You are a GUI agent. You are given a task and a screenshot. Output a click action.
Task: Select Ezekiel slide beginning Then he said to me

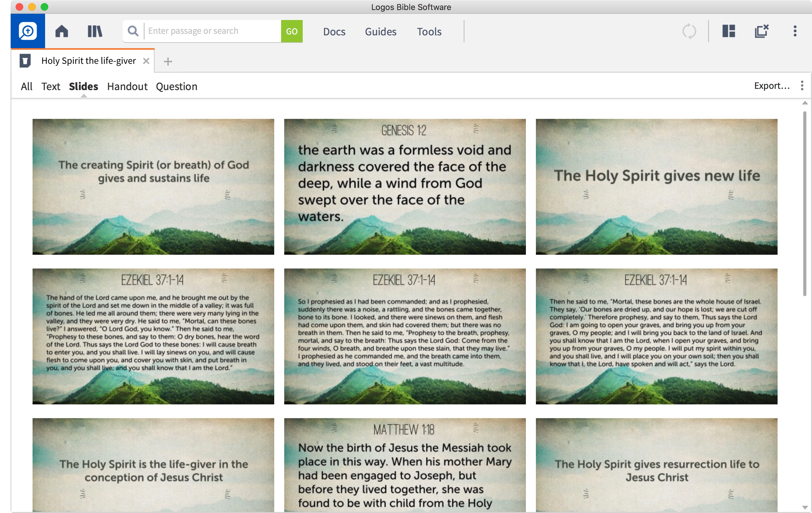(x=656, y=336)
